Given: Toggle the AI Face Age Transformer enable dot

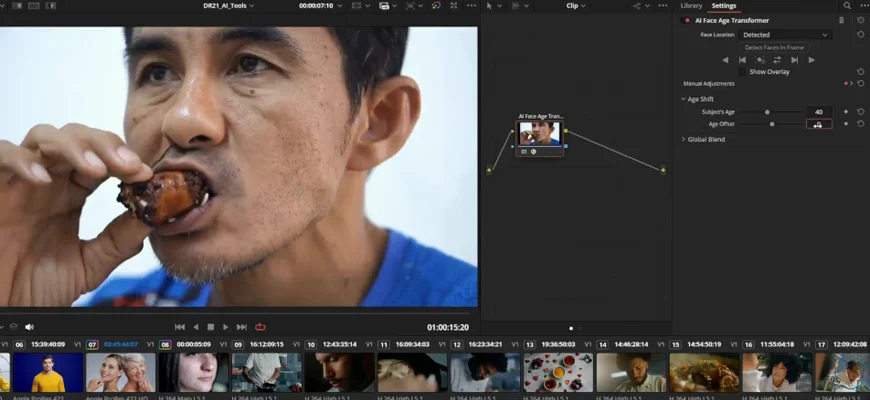Looking at the screenshot, I should pyautogui.click(x=688, y=21).
